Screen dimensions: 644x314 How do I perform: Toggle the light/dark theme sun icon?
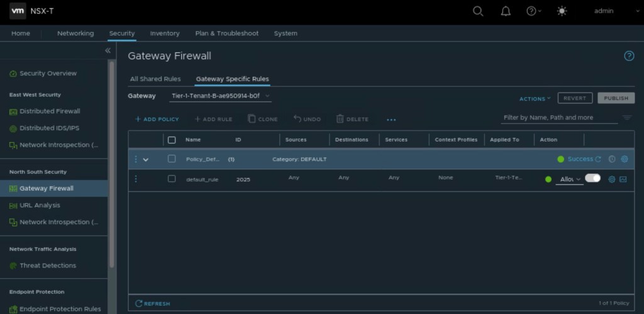tap(562, 11)
